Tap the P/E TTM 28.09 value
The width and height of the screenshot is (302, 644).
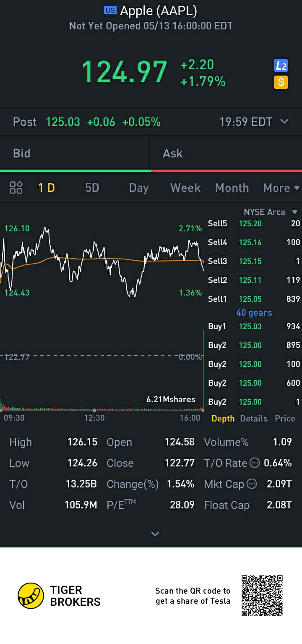tap(182, 505)
